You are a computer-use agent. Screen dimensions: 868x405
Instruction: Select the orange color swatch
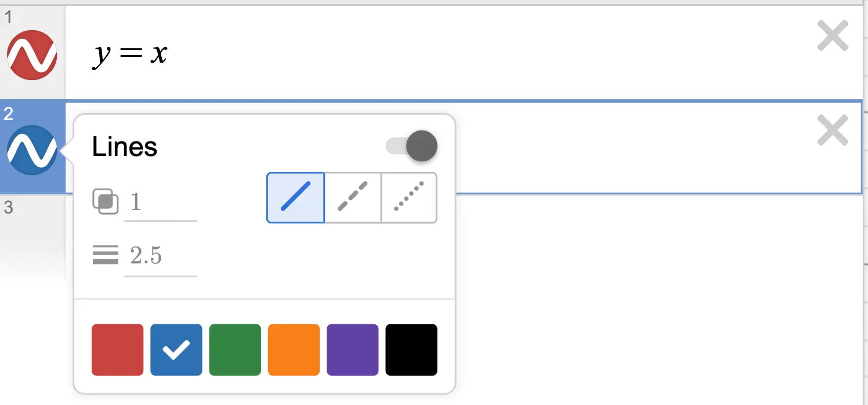point(294,349)
